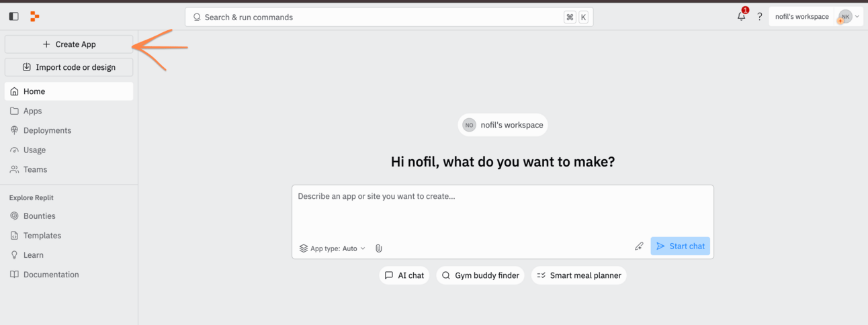
Task: Click the improve prompt pen icon
Action: (x=639, y=246)
